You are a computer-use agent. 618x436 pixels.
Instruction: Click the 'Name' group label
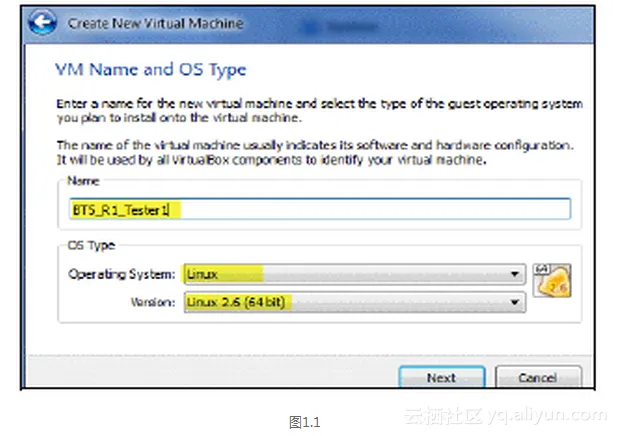coord(83,181)
